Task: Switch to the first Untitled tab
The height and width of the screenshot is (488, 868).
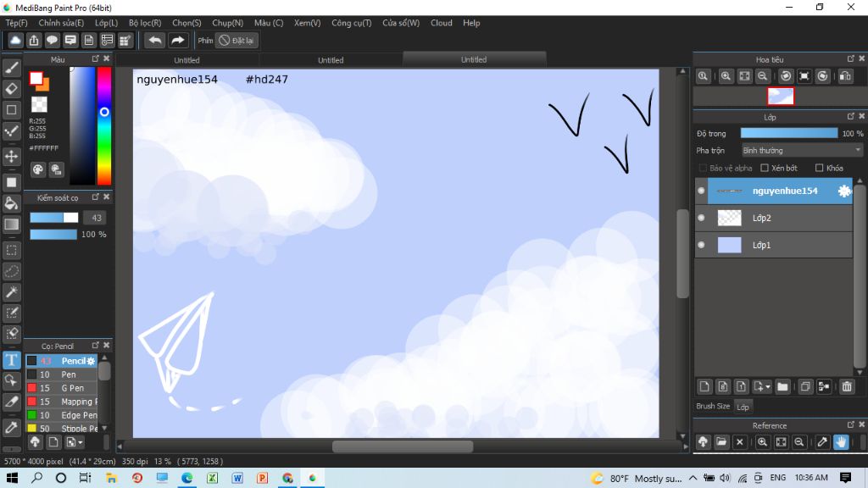Action: point(187,60)
